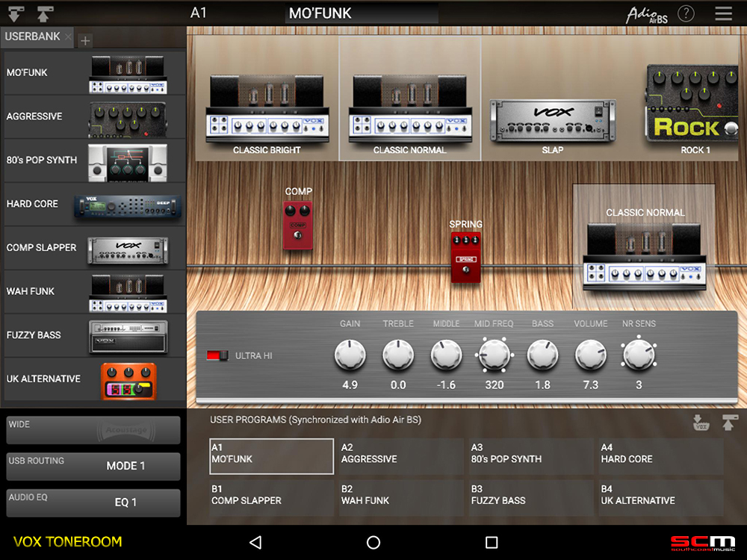This screenshot has width=747, height=560.
Task: Click the MO'FUNK program name field
Action: (362, 13)
